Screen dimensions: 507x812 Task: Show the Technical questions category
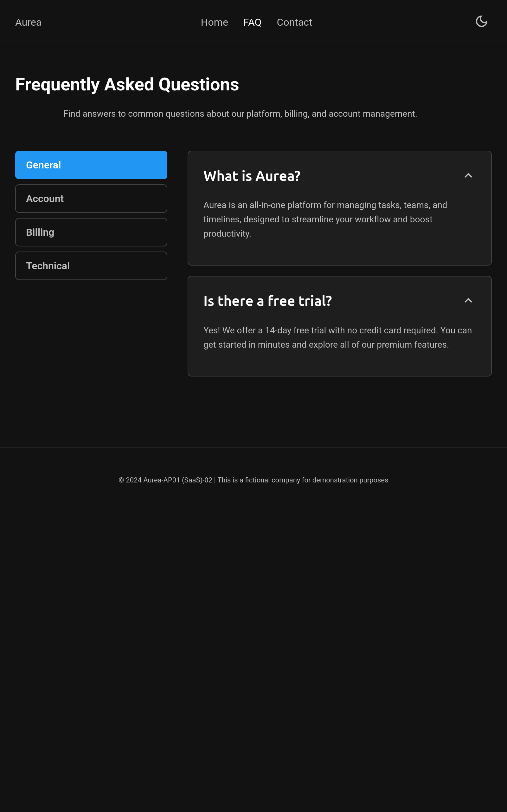tap(91, 266)
